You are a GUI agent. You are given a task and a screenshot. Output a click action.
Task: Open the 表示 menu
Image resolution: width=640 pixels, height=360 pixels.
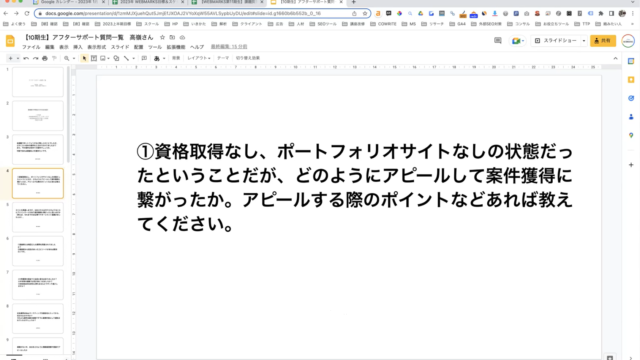click(64, 47)
